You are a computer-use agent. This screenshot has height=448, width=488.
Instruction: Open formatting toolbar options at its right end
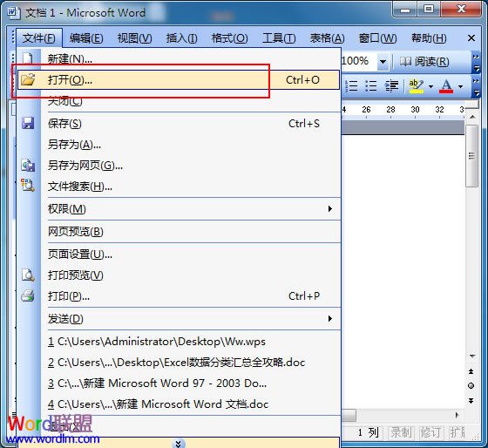tap(476, 86)
